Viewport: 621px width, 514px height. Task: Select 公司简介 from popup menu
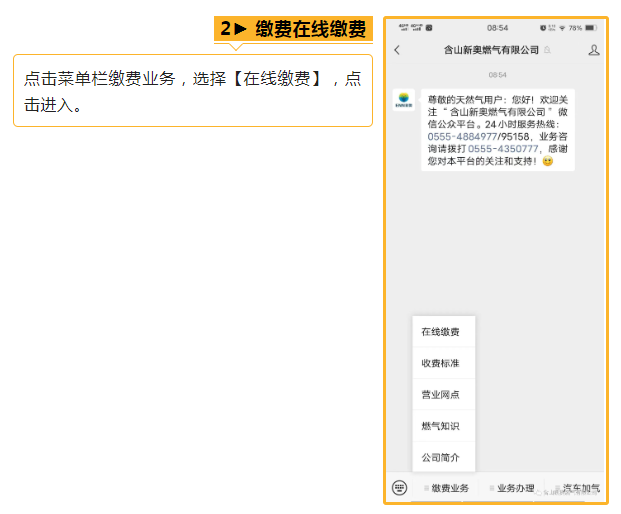tap(444, 457)
